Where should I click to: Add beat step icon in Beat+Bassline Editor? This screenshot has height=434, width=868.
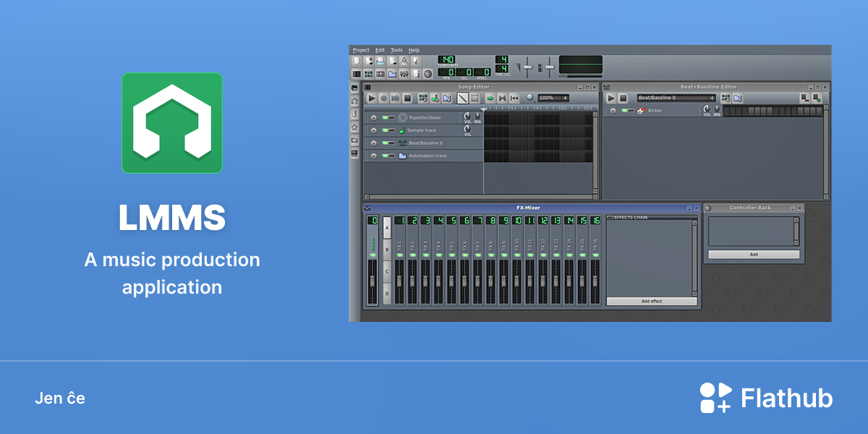(817, 98)
